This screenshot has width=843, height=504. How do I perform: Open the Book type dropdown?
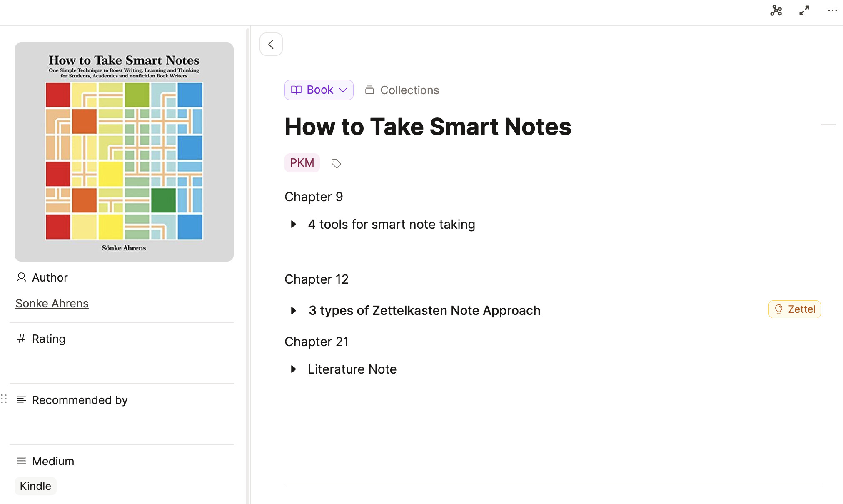pyautogui.click(x=319, y=90)
